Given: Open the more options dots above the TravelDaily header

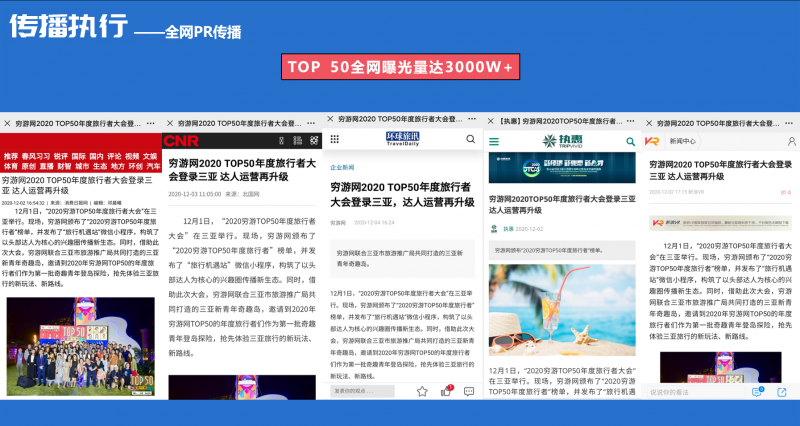Looking at the screenshot, I should click(x=472, y=119).
